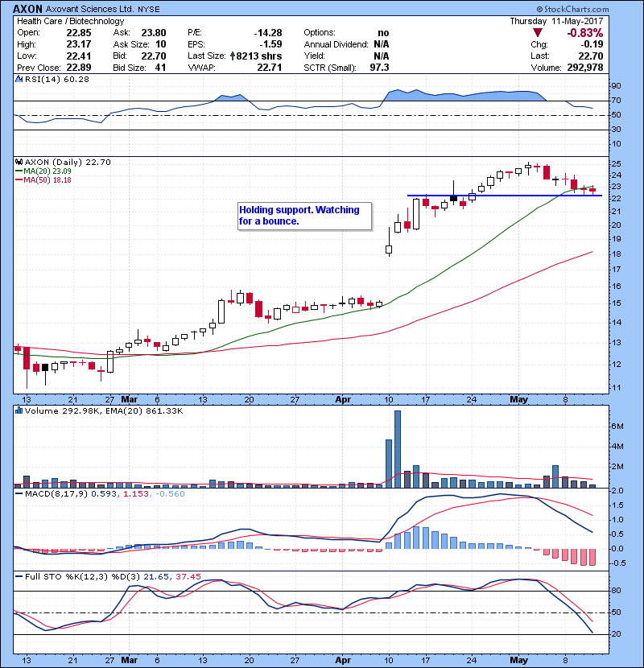Click the Axovant Sciences Ltd. company name
The image size is (644, 668).
coord(90,9)
